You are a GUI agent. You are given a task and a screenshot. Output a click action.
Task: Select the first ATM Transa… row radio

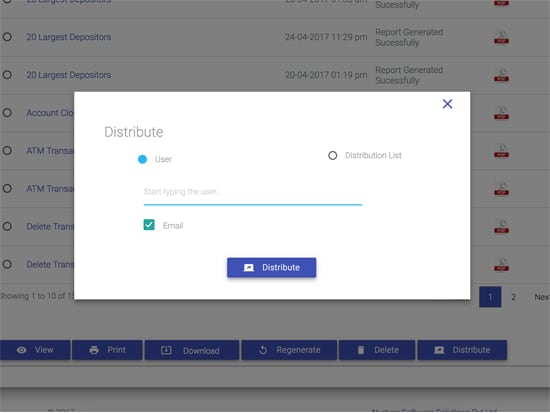[x=7, y=151]
